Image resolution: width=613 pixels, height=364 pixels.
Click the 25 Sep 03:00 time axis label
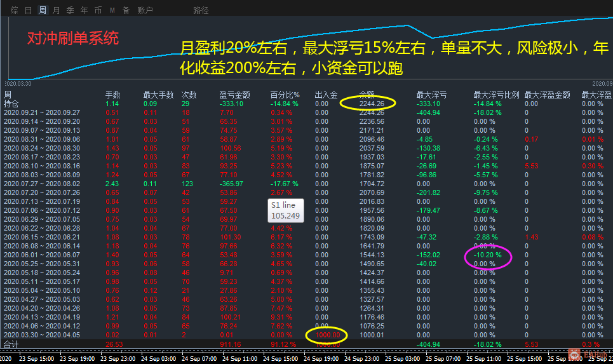[x=402, y=358]
